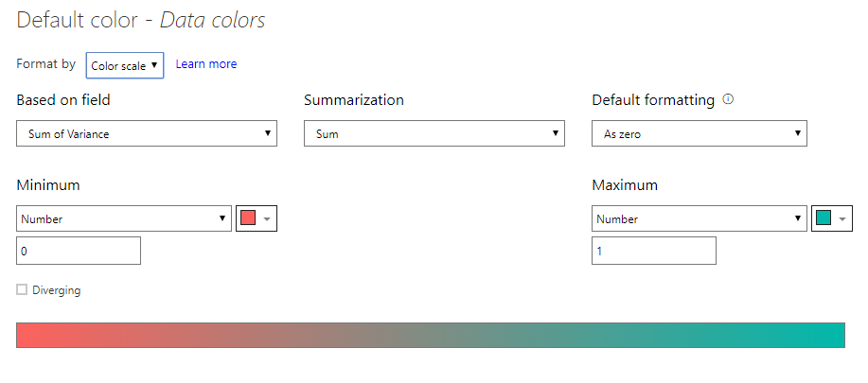Open the Learn more link
Viewport: 868px width, 383px height.
[x=206, y=64]
